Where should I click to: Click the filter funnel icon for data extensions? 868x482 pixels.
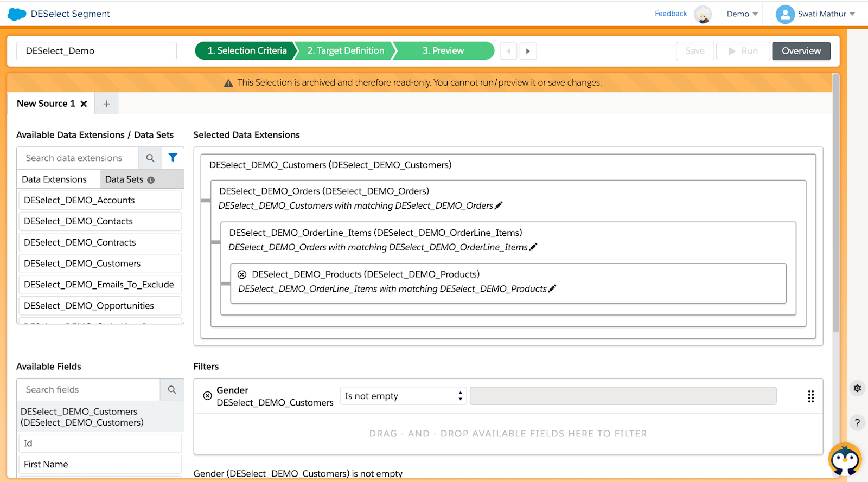coord(173,158)
